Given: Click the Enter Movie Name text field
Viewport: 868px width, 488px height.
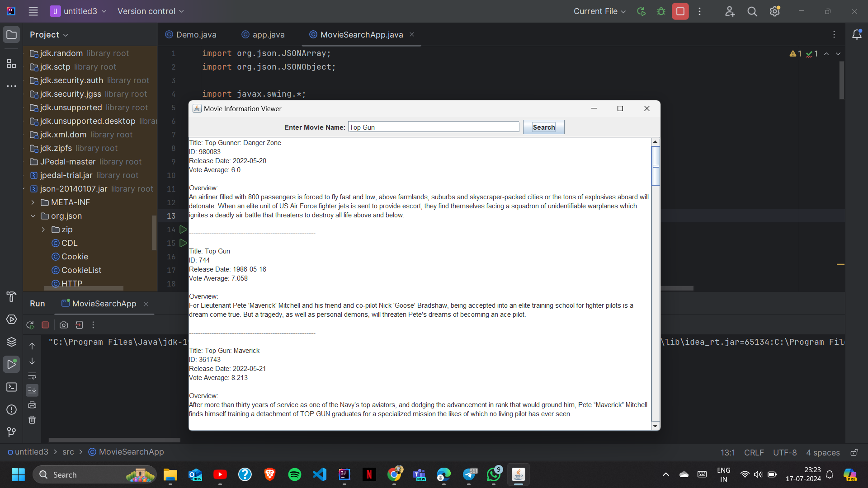Looking at the screenshot, I should pyautogui.click(x=434, y=127).
